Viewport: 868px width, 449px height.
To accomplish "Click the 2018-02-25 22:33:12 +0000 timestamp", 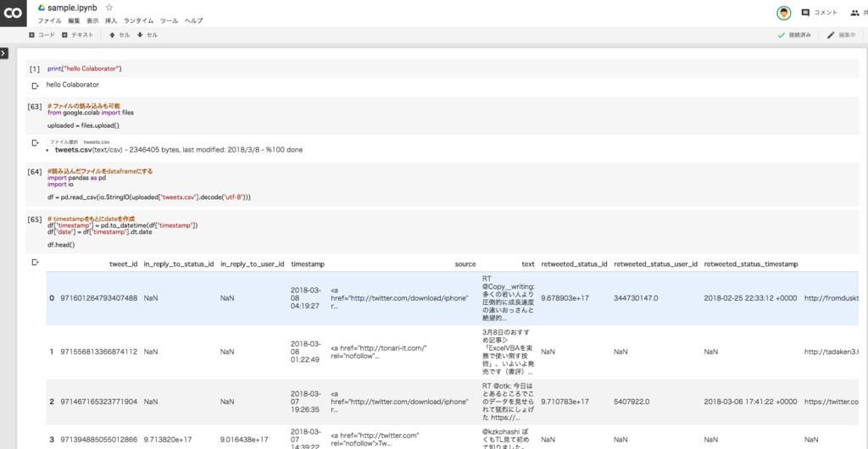I will click(x=751, y=298).
